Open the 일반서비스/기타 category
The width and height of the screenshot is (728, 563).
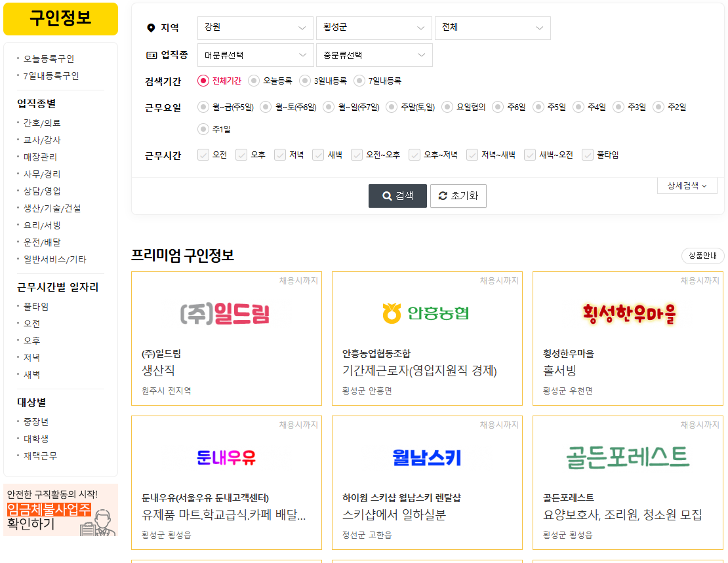click(x=55, y=260)
